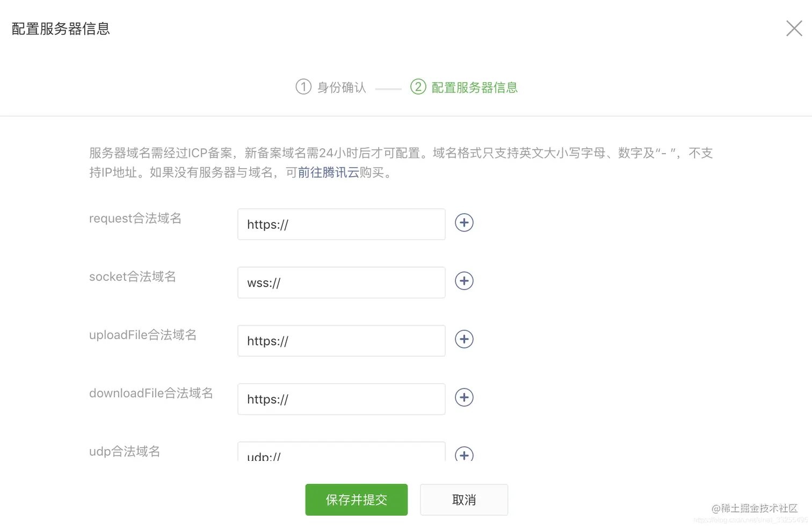Click the green step 2 circle icon
The height and width of the screenshot is (528, 812).
(418, 87)
